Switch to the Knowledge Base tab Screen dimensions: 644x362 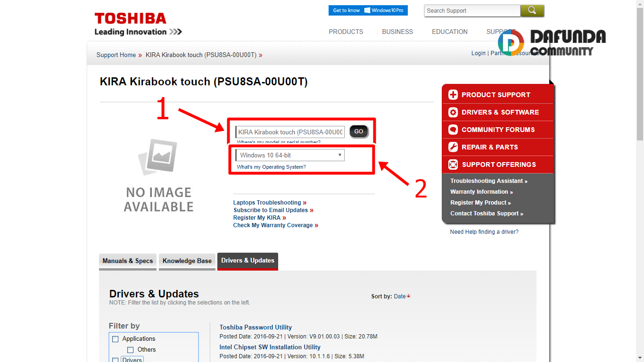[x=187, y=261]
